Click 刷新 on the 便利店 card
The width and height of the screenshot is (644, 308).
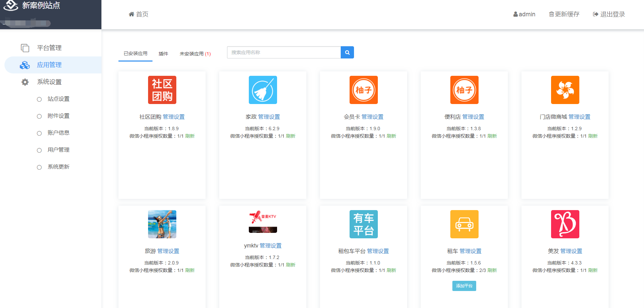point(492,136)
